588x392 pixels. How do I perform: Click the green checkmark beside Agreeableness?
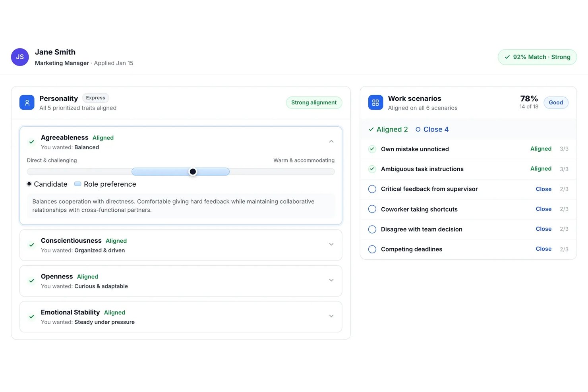[x=31, y=142]
